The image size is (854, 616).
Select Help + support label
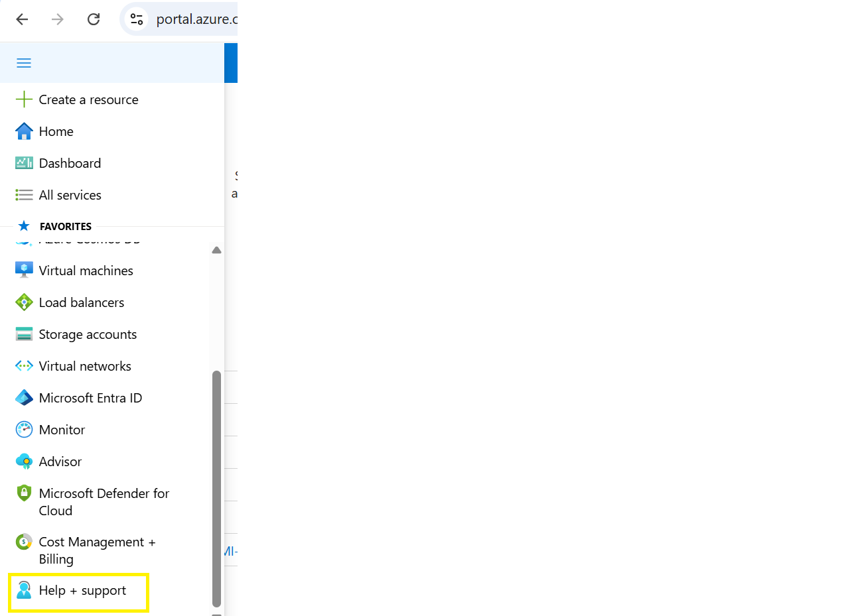click(83, 590)
